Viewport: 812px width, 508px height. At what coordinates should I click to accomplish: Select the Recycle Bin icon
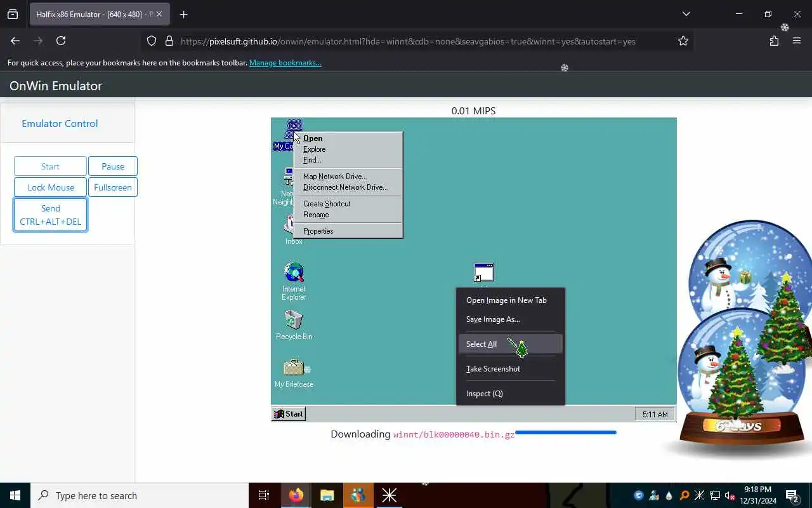tap(294, 324)
